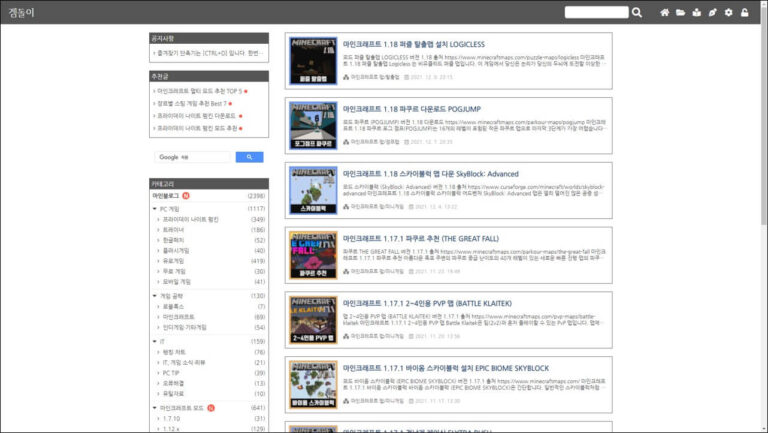This screenshot has height=433, width=768.
Task: Open 인디게임 기타게임 category (54)
Action: tap(185, 327)
